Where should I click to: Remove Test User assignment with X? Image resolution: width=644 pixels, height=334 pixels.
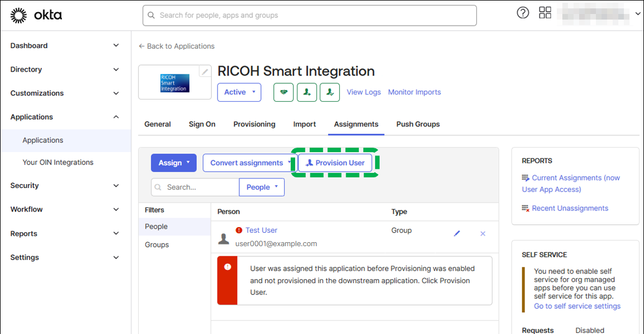coord(483,233)
